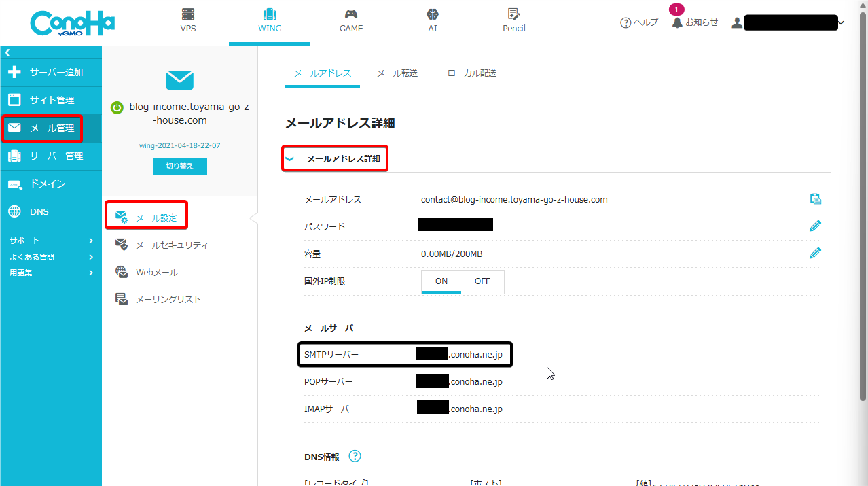The height and width of the screenshot is (486, 868).
Task: Turn 国外IP制限 ON
Action: pos(441,281)
